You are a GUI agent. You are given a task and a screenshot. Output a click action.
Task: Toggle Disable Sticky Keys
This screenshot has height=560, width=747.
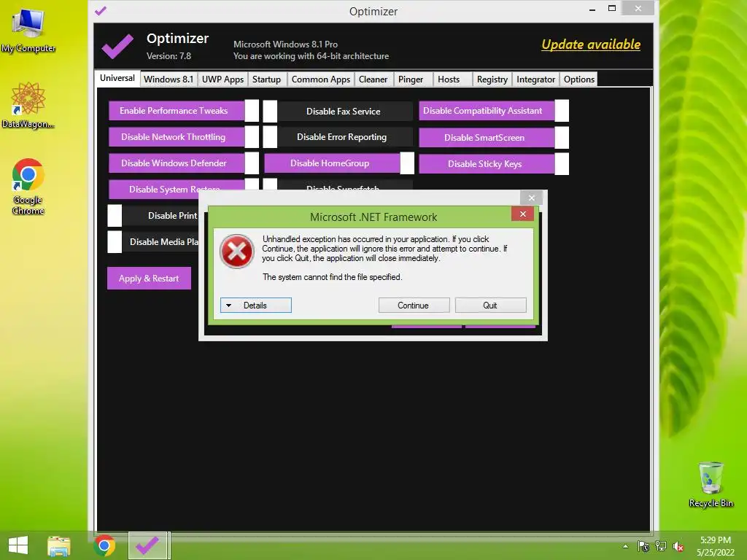tap(494, 163)
